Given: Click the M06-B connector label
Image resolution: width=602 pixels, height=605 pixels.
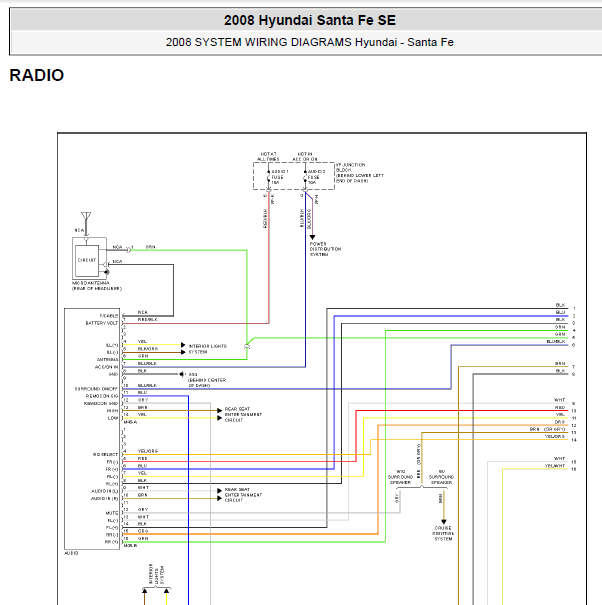Looking at the screenshot, I should click(x=130, y=546).
